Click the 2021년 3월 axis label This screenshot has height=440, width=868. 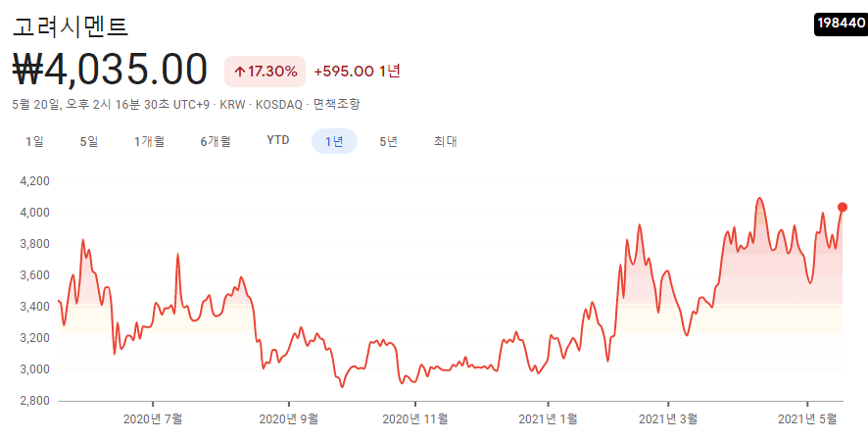point(668,419)
